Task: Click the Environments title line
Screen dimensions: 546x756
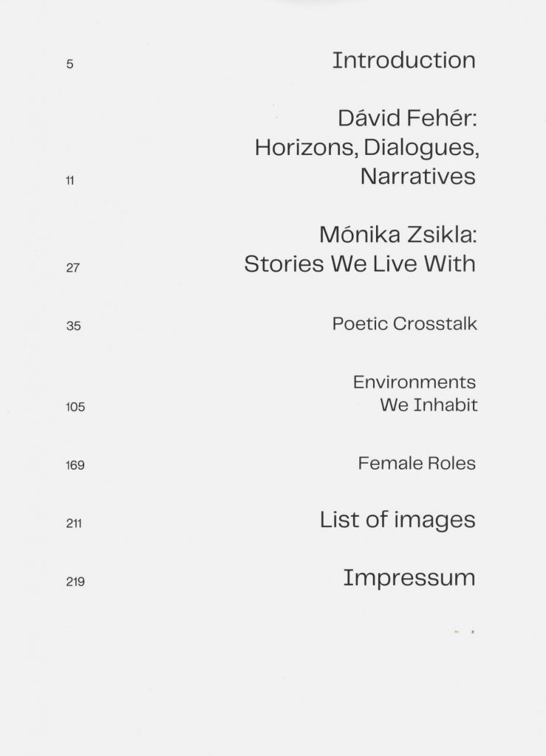Action: point(414,382)
